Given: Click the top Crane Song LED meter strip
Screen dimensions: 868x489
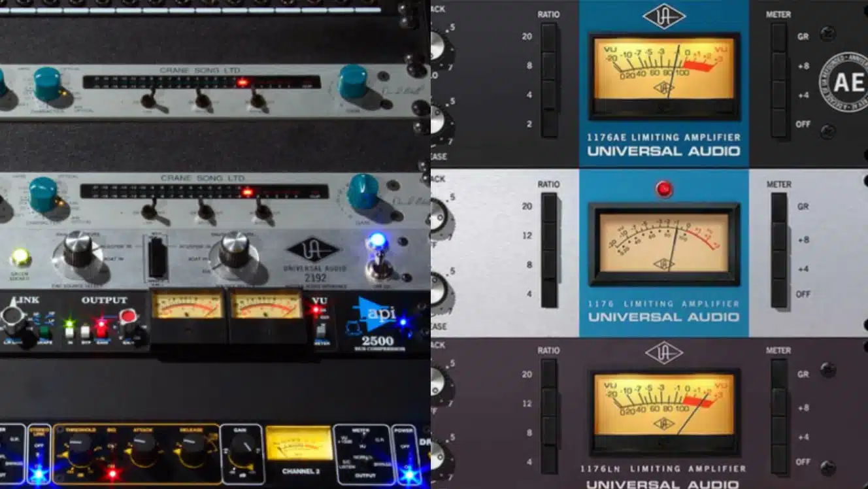Looking at the screenshot, I should 202,82.
